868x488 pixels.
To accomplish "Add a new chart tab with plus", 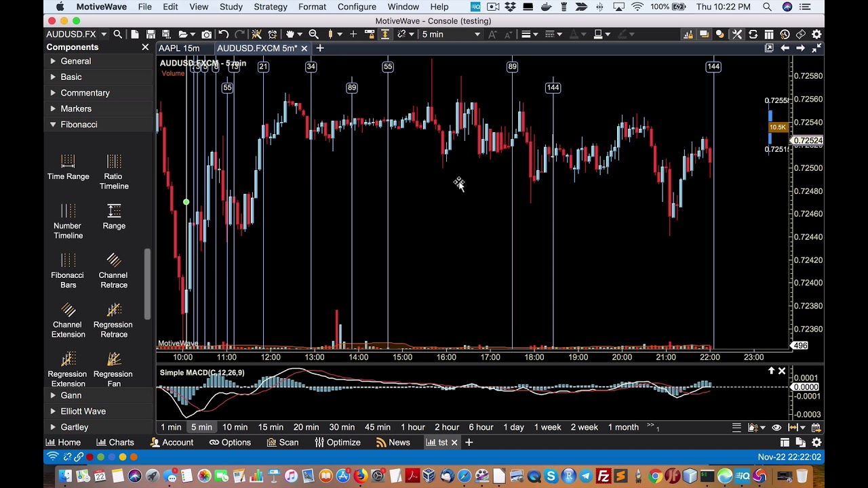I will click(x=320, y=48).
